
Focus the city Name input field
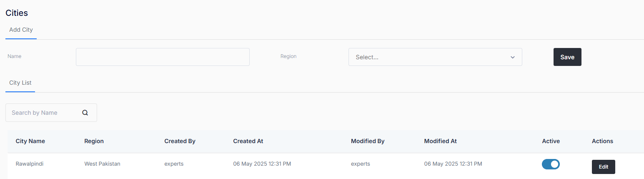coord(163,57)
